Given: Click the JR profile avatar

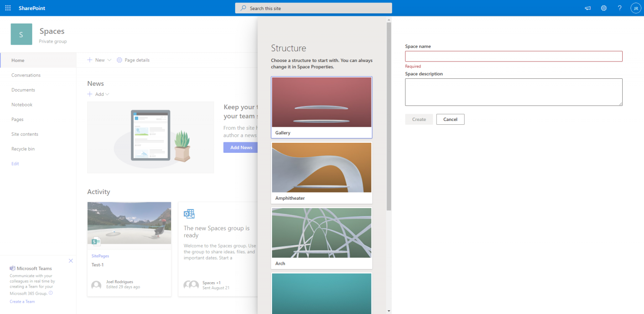Looking at the screenshot, I should click(x=636, y=8).
